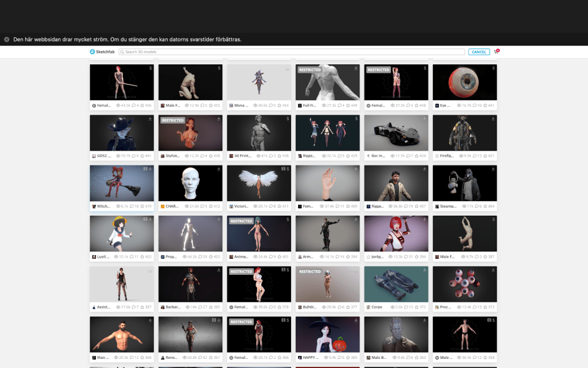Click download icon on Bac Mono car thumbnail

pyautogui.click(x=425, y=118)
